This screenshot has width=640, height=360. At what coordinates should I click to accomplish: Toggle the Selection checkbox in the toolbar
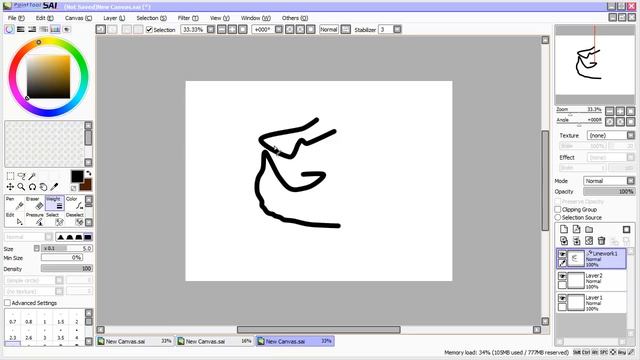[x=149, y=29]
